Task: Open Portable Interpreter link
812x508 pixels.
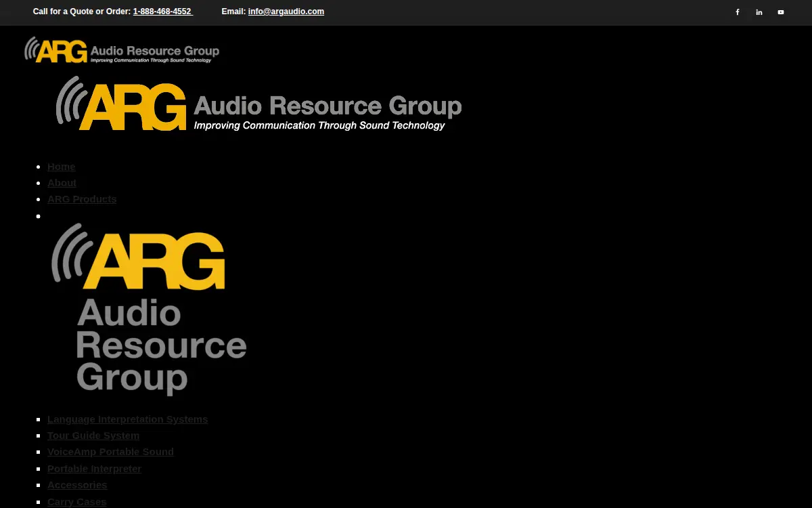Action: [94, 469]
